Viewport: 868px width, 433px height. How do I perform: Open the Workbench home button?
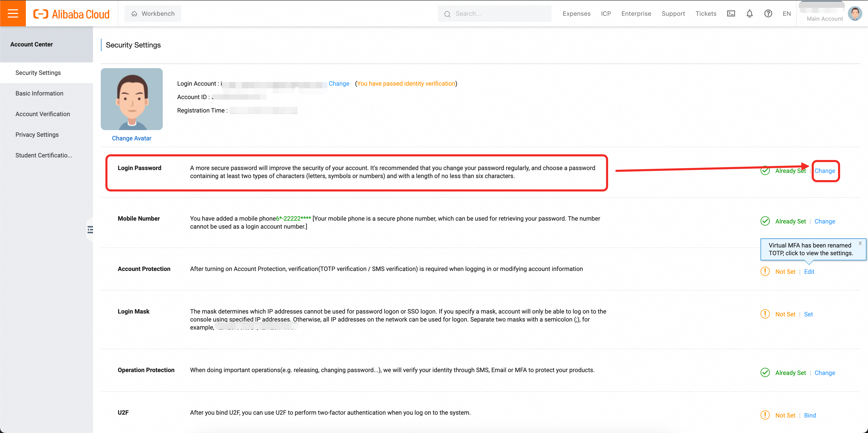click(153, 13)
